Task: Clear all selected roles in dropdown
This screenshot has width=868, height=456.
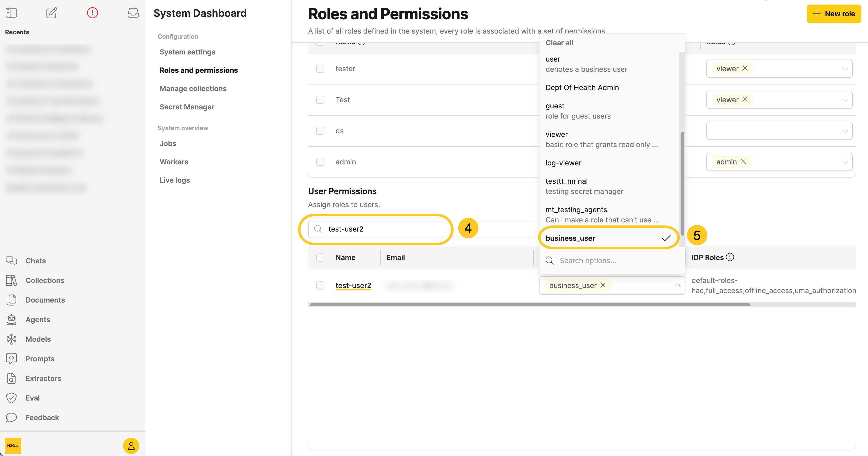Action: click(559, 42)
